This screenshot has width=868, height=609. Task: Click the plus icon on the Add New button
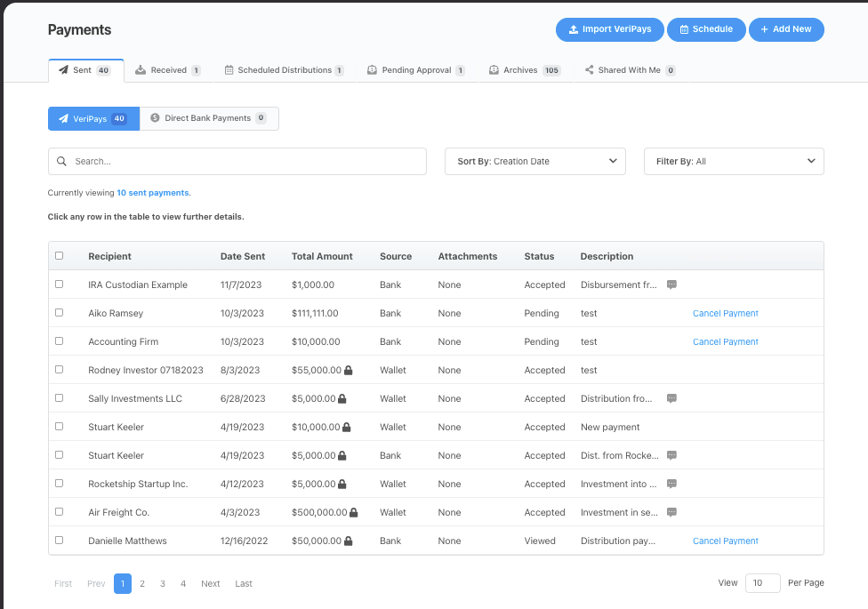click(x=767, y=29)
